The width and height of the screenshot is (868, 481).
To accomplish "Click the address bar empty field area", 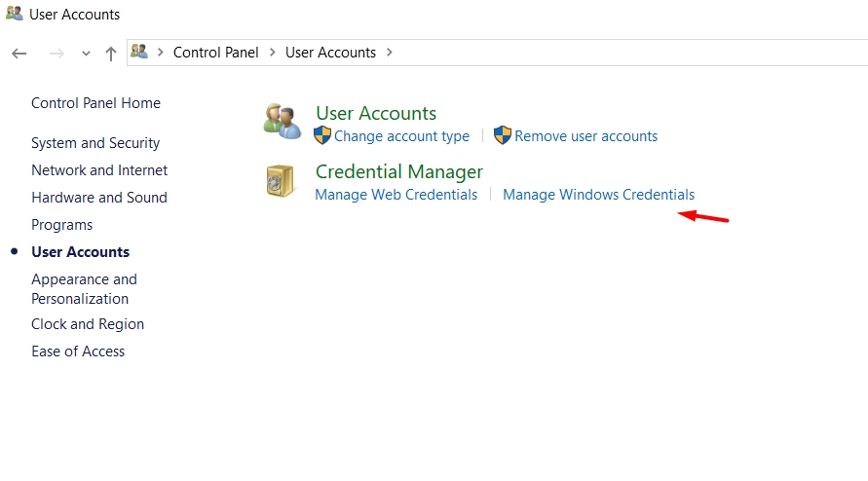I will point(631,53).
